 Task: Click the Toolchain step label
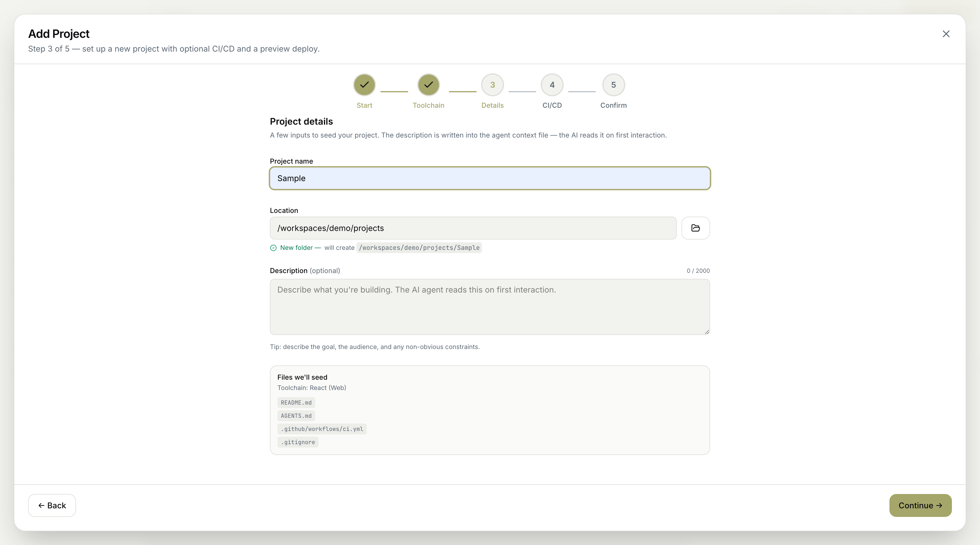pyautogui.click(x=428, y=105)
